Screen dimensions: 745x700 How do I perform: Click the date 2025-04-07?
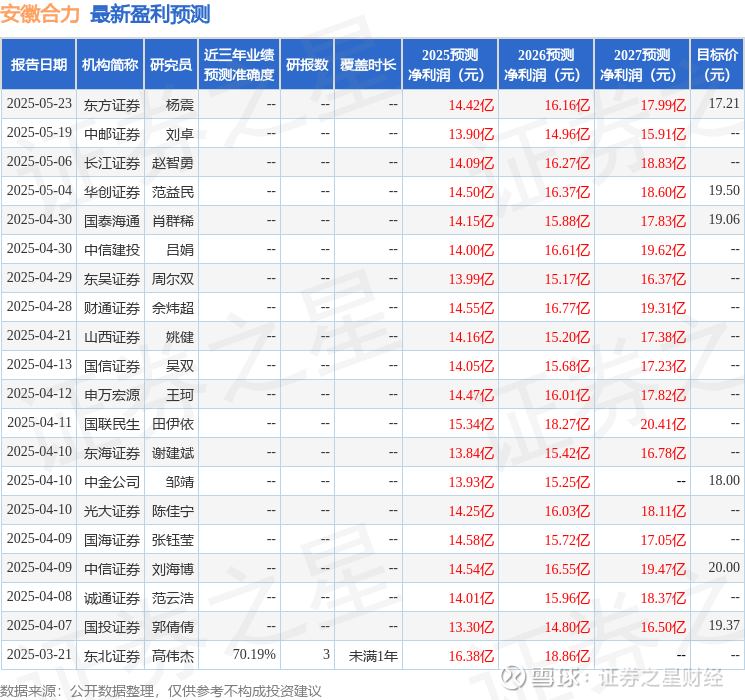39,625
